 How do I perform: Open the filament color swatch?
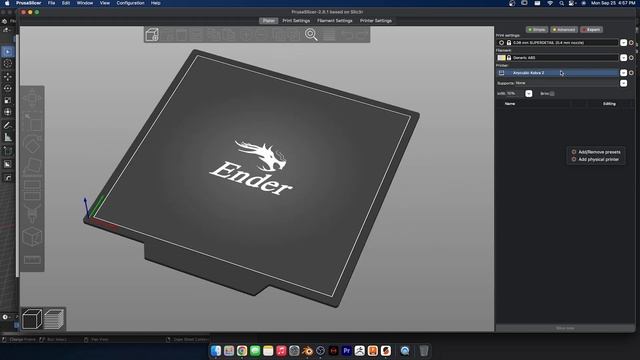click(x=501, y=58)
